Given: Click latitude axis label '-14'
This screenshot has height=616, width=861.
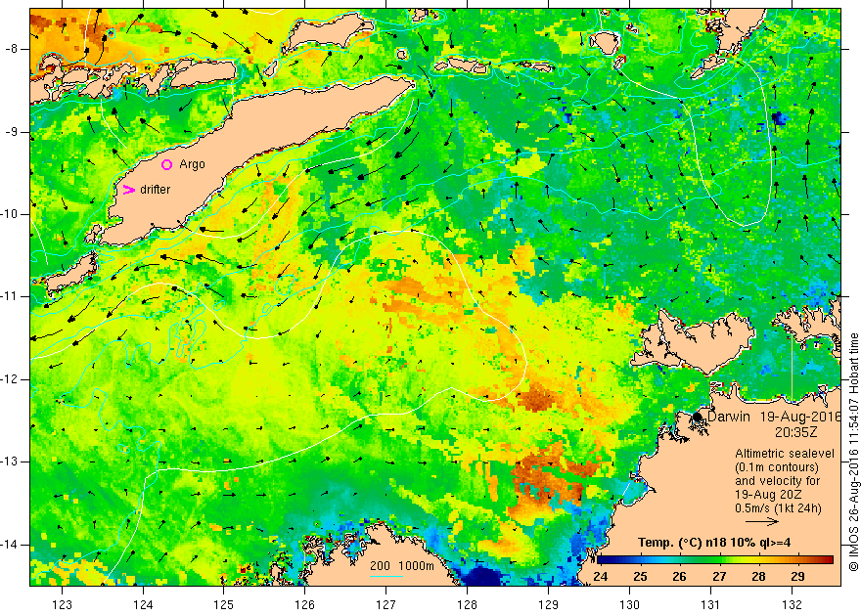Looking at the screenshot, I should (10, 545).
